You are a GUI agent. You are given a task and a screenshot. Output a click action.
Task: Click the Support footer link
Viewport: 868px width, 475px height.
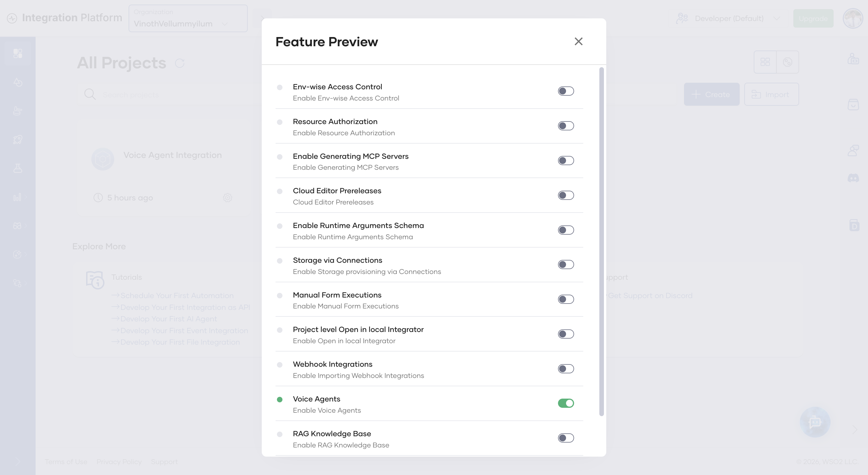coord(164,462)
